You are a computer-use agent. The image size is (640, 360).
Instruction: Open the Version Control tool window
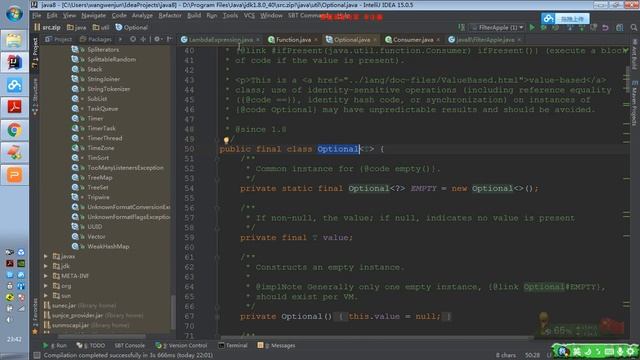181,345
